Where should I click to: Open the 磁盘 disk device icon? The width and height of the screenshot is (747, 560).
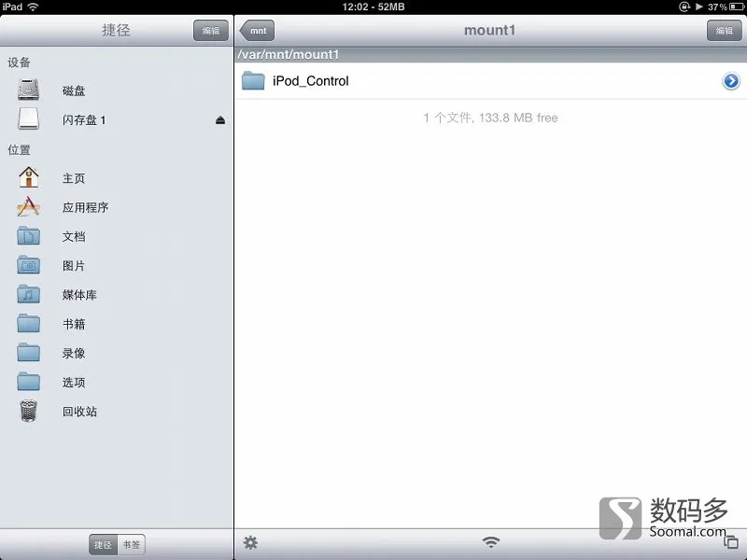point(29,90)
